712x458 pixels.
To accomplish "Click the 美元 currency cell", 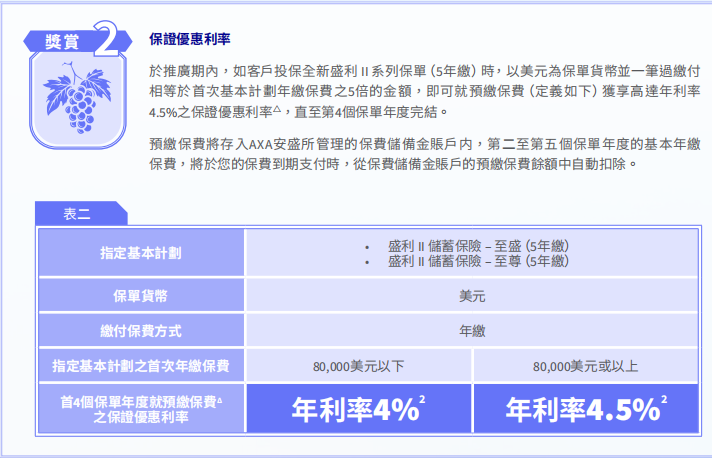I will (472, 297).
